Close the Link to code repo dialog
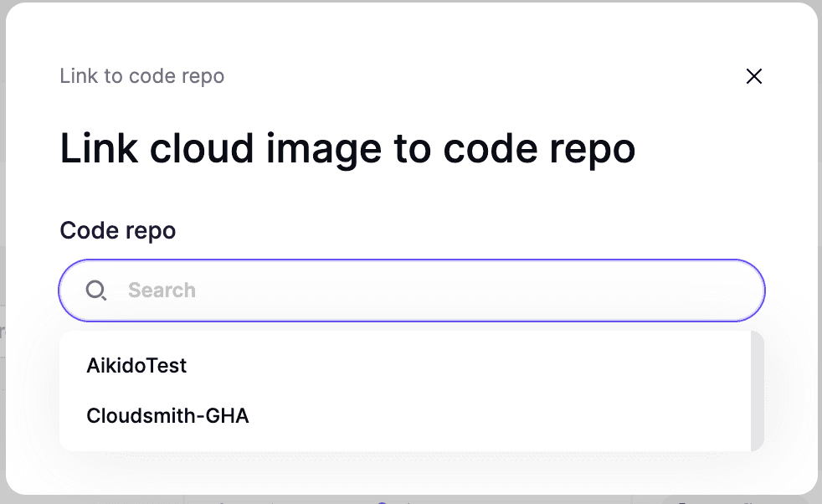The height and width of the screenshot is (504, 822). click(x=753, y=77)
